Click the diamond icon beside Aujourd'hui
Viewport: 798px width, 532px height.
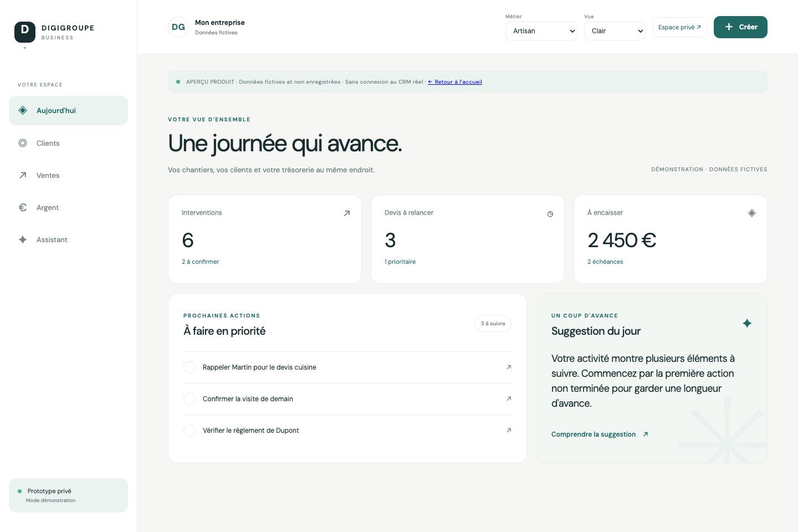[23, 110]
